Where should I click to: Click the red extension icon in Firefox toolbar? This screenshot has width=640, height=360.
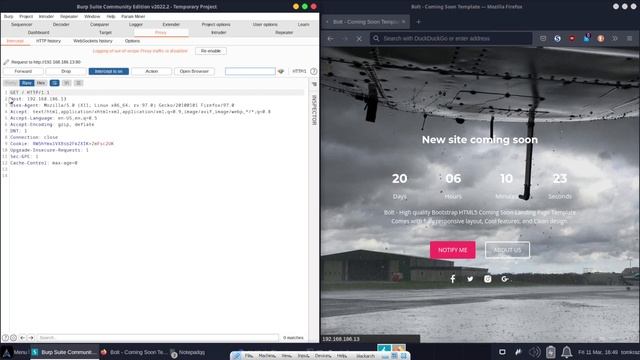(x=572, y=38)
